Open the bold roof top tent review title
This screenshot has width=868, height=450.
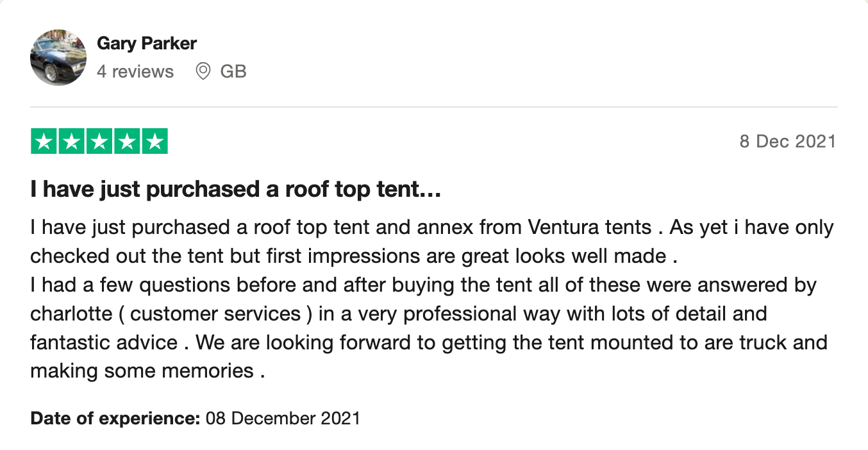tap(235, 190)
